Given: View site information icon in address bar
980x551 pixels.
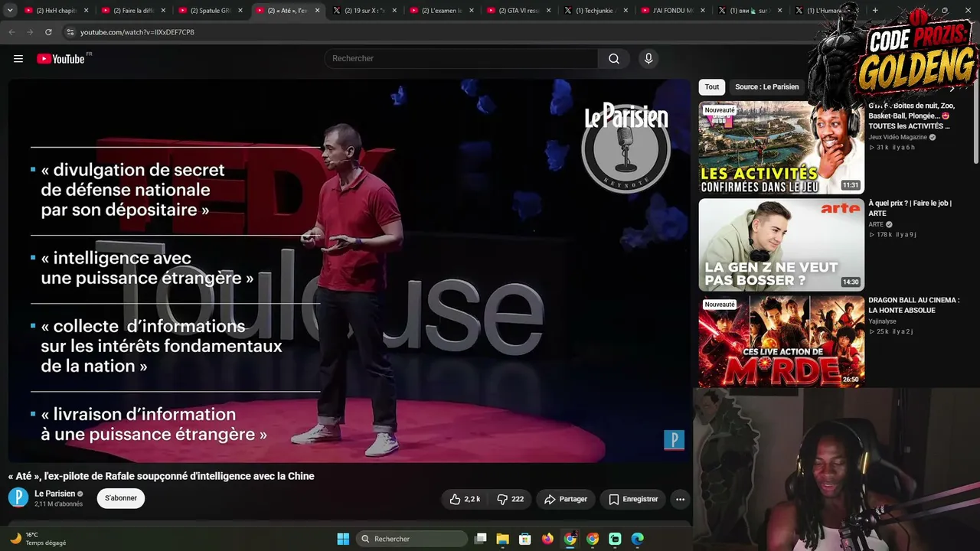Looking at the screenshot, I should coord(70,32).
